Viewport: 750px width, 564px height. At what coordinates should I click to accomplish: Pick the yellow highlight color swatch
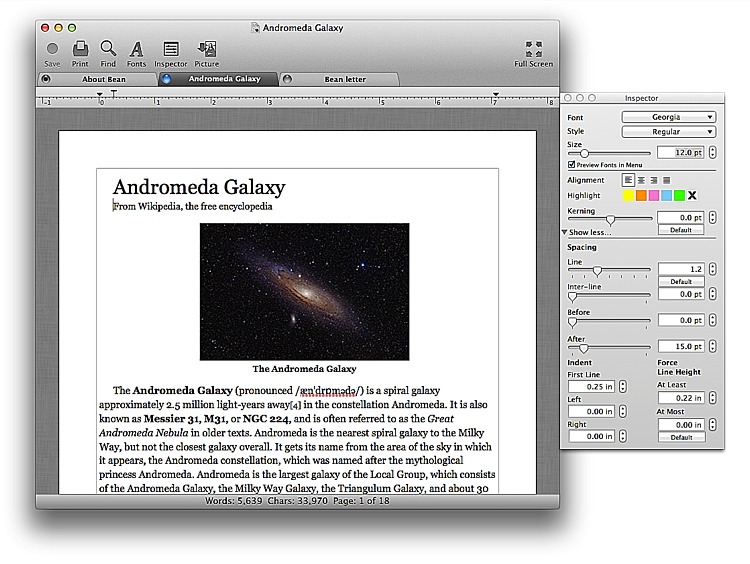point(629,195)
